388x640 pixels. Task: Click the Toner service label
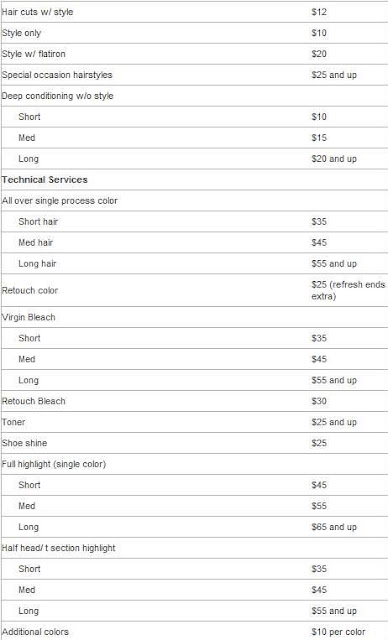tap(13, 422)
